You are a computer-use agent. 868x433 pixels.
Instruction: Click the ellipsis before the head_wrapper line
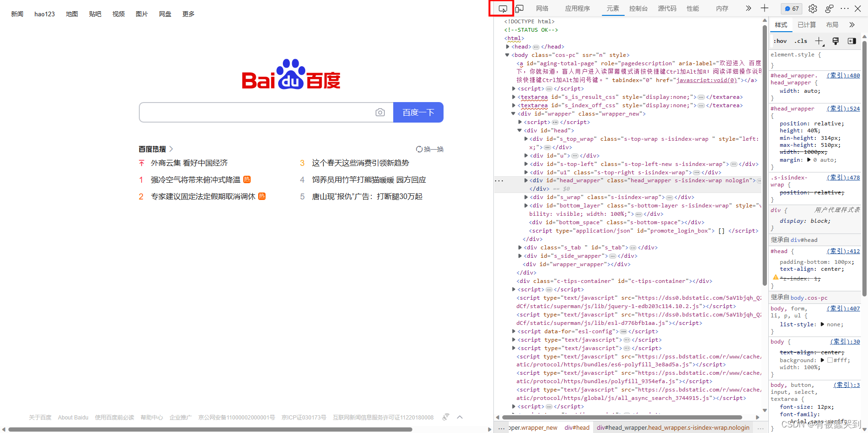[499, 180]
